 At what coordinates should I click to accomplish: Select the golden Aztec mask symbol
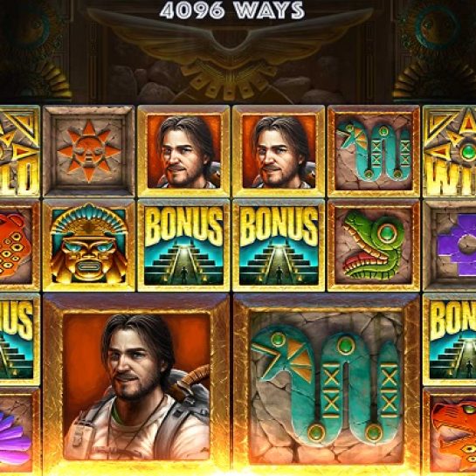[88, 245]
